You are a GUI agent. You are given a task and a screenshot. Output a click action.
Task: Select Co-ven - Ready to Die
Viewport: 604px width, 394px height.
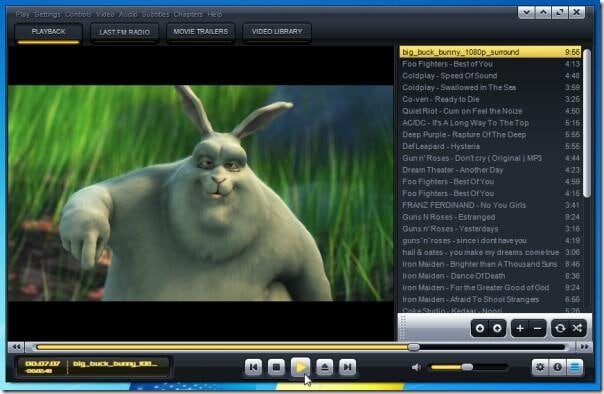click(490, 99)
